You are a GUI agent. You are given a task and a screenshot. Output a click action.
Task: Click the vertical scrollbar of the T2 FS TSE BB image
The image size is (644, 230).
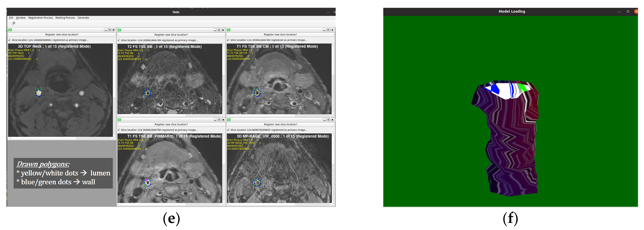(x=224, y=79)
